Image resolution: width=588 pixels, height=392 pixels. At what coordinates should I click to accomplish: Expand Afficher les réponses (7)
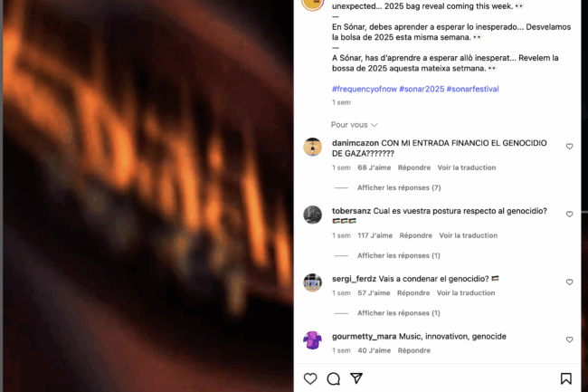pyautogui.click(x=399, y=187)
